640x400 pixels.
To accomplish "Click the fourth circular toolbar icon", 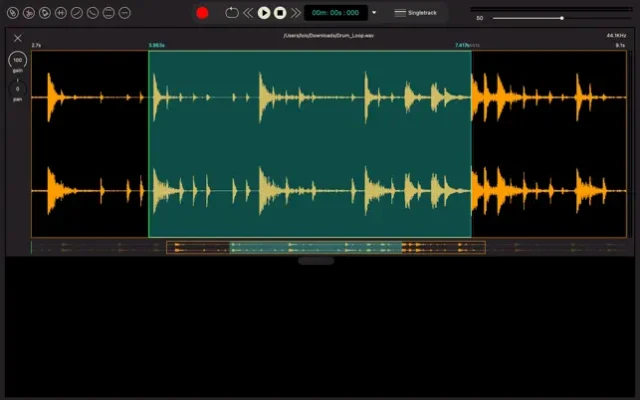I will [61, 13].
